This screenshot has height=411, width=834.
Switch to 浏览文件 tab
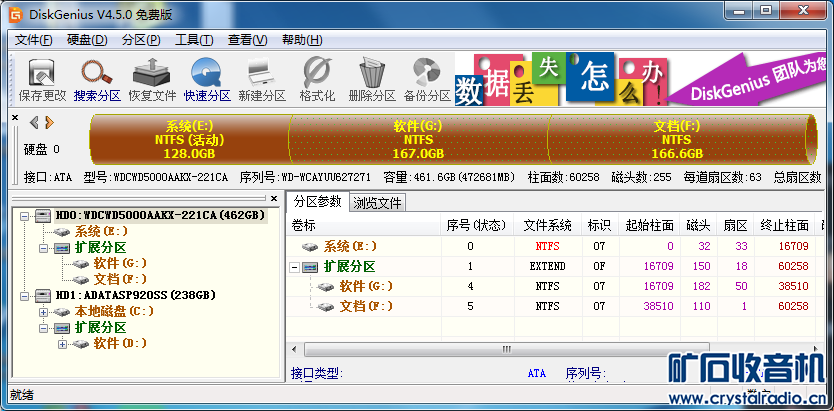pos(378,203)
